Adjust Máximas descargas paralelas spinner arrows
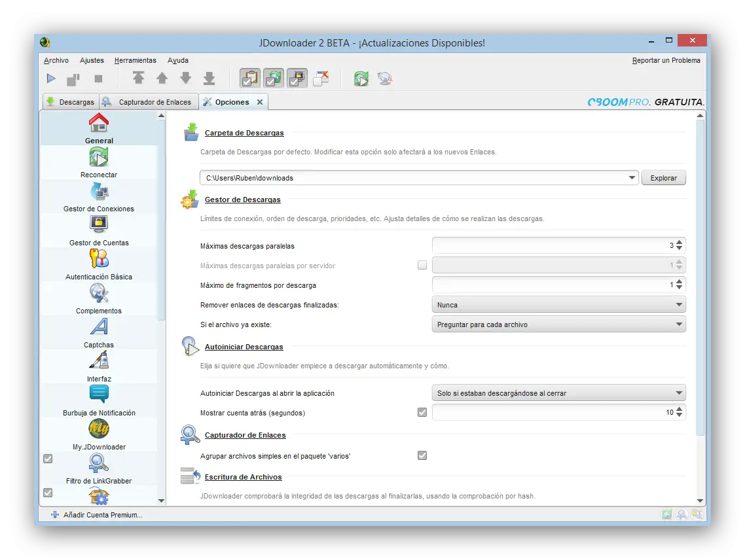745x560 pixels. coord(680,245)
